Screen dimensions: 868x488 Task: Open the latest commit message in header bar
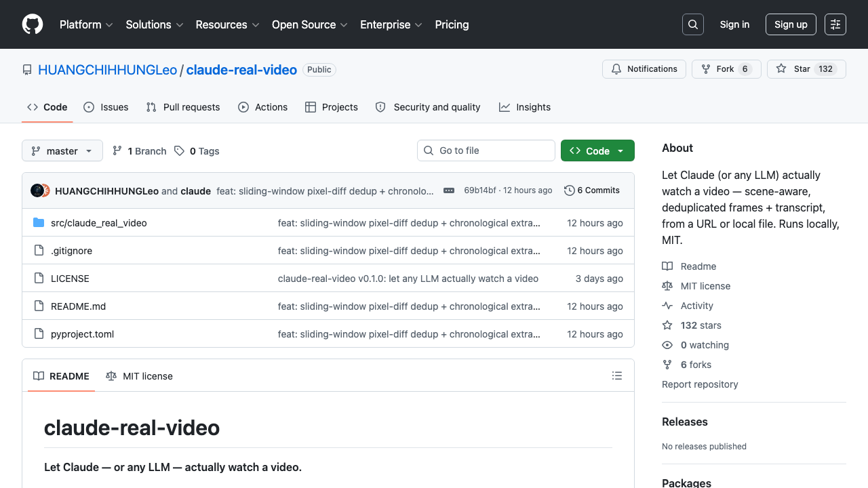click(x=325, y=191)
